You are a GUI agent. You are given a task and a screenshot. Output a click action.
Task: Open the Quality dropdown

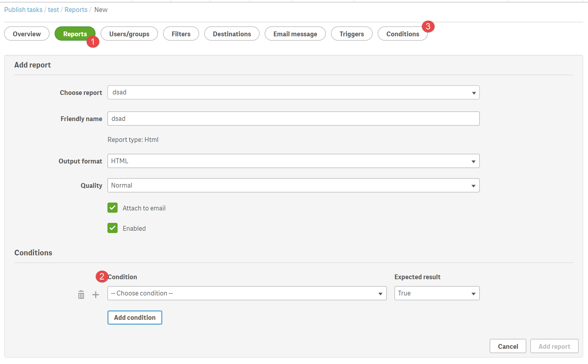click(x=293, y=185)
